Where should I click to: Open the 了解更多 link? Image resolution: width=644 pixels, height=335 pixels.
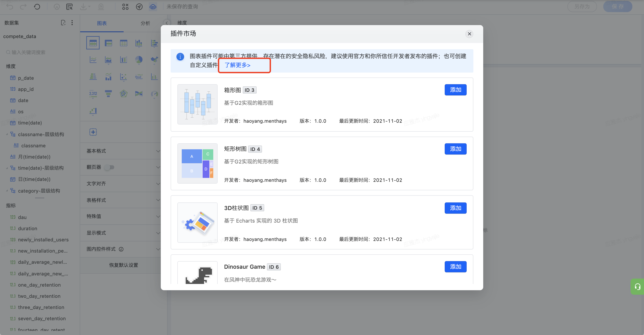[x=237, y=65]
